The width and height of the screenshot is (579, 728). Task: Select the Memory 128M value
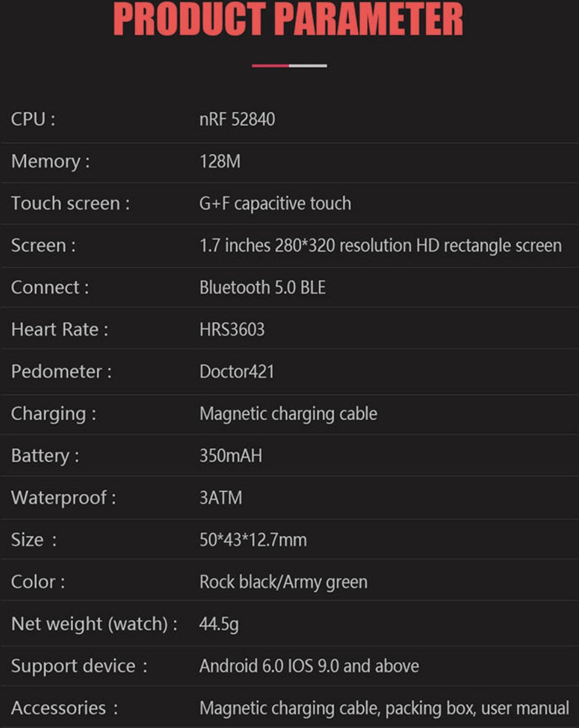coord(220,161)
